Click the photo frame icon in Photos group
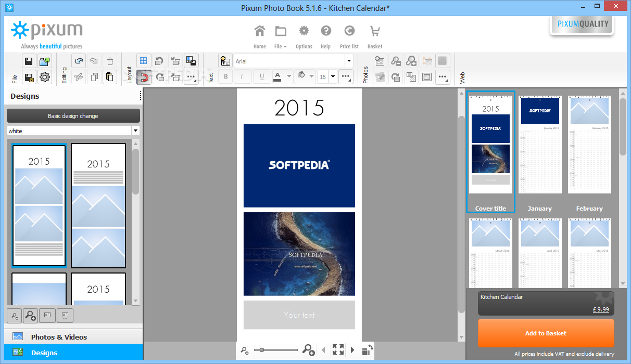The height and width of the screenshot is (364, 631). pos(427,77)
